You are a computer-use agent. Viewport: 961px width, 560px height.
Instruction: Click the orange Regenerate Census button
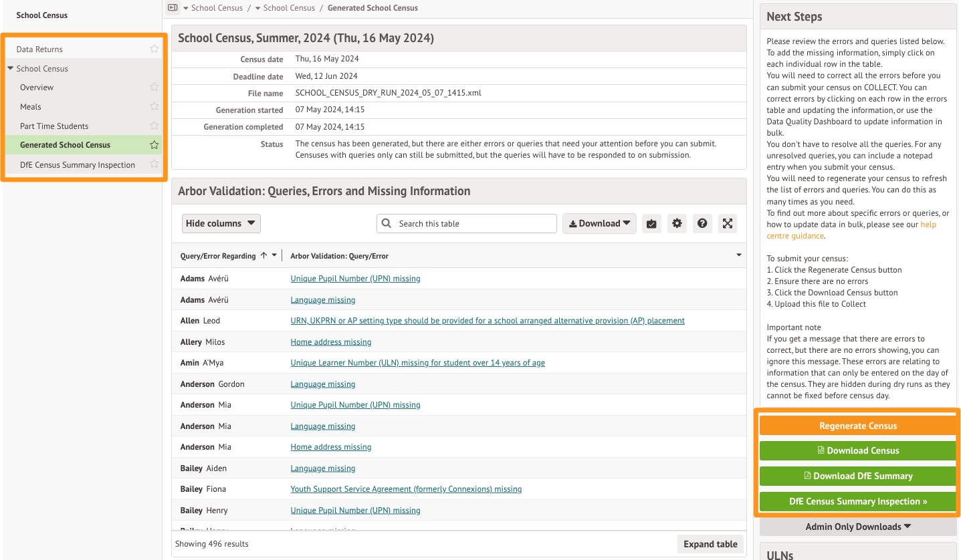click(x=858, y=426)
